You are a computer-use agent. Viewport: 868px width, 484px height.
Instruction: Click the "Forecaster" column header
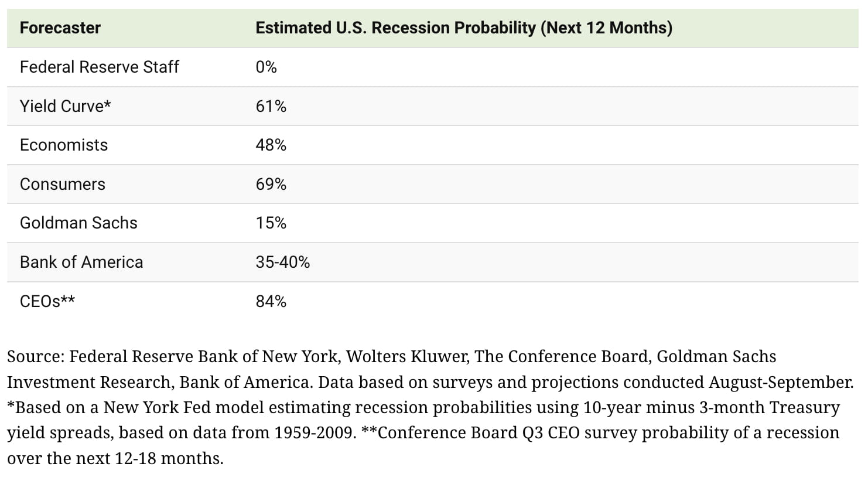(60, 28)
